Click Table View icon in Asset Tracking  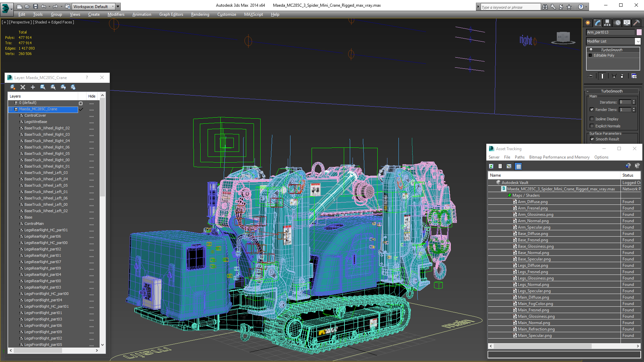pyautogui.click(x=519, y=166)
